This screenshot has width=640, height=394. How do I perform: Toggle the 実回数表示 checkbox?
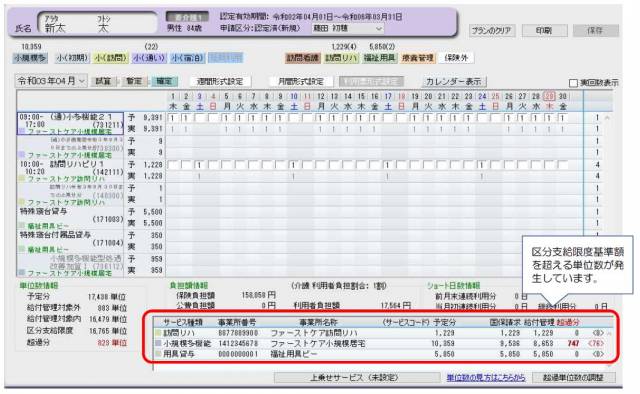click(573, 83)
